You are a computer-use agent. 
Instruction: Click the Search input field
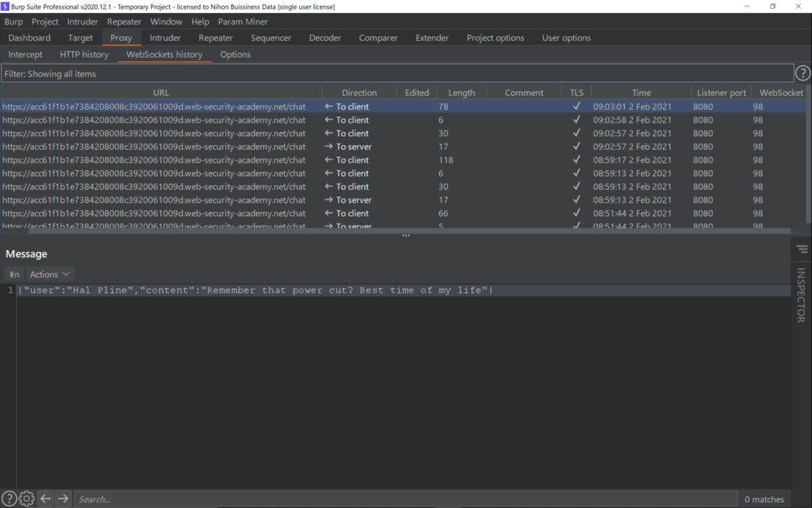click(x=405, y=499)
